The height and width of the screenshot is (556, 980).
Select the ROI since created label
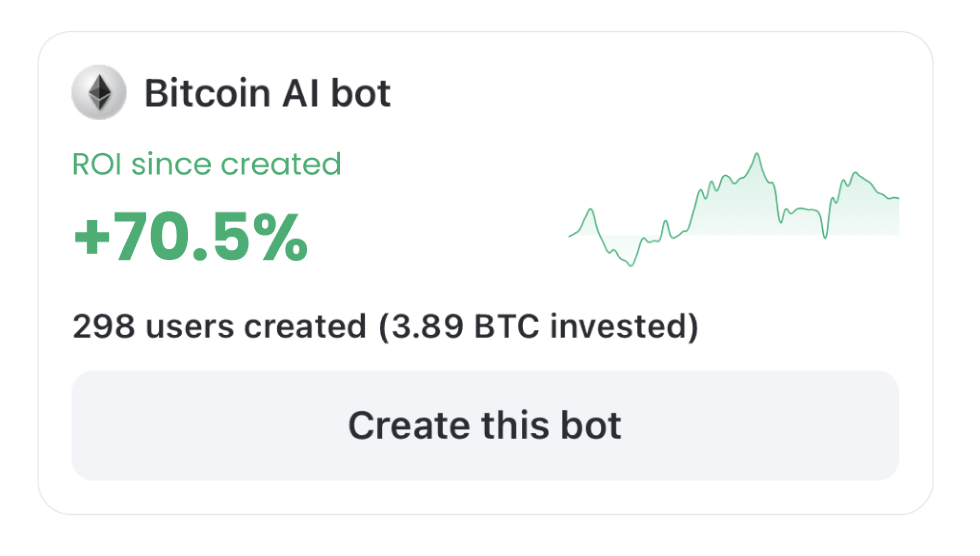point(206,164)
